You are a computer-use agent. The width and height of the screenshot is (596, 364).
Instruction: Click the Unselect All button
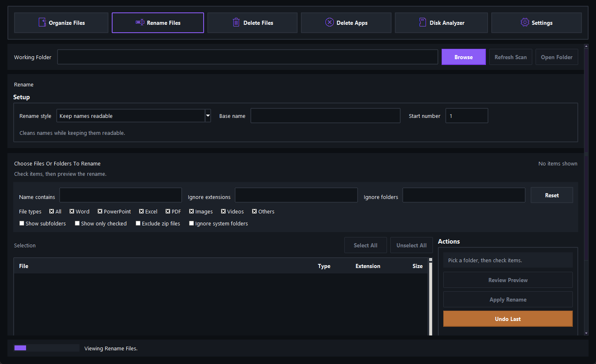[x=411, y=245]
